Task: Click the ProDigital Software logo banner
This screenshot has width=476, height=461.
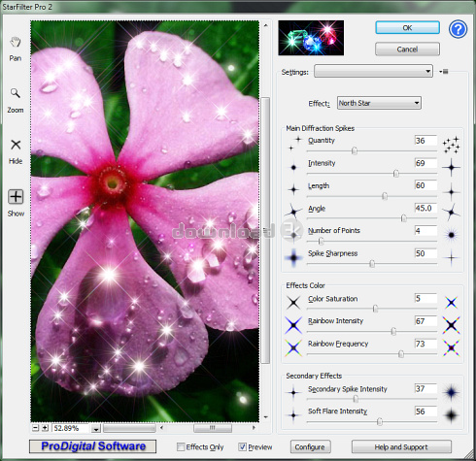Action: pos(92,446)
